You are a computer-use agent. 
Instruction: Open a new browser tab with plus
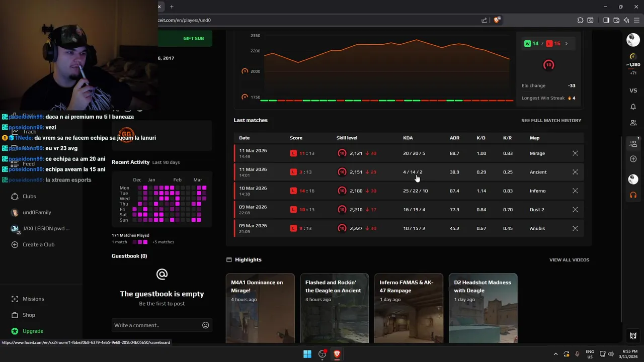[172, 7]
